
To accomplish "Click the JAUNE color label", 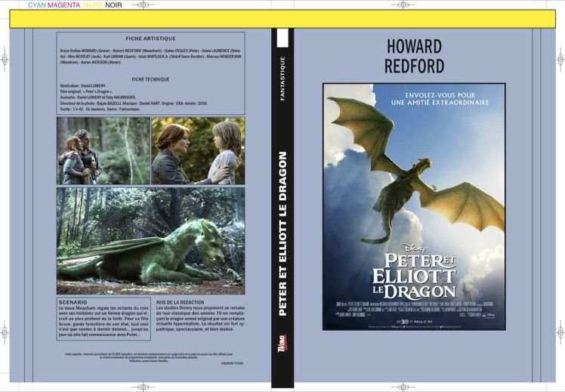I will (93, 5).
